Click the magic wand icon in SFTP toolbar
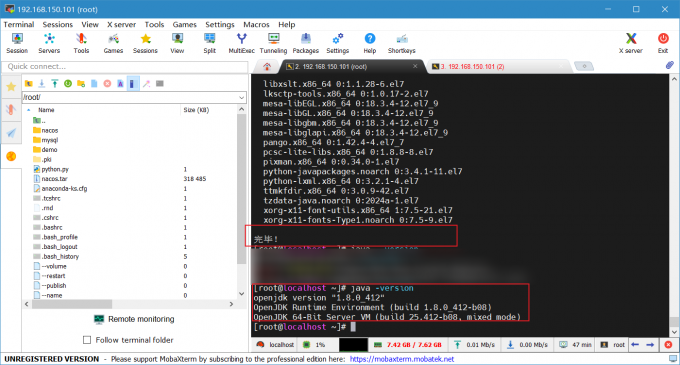The image size is (680, 365). 147,84
